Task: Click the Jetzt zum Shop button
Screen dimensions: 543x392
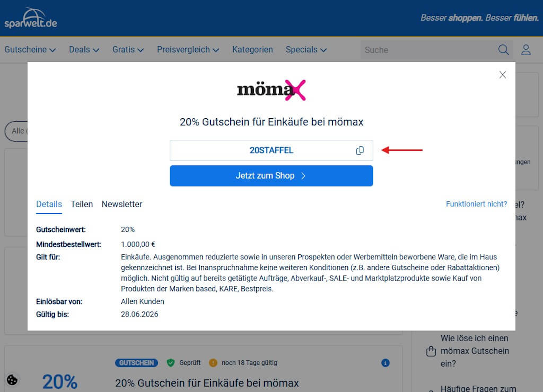Action: pos(271,176)
